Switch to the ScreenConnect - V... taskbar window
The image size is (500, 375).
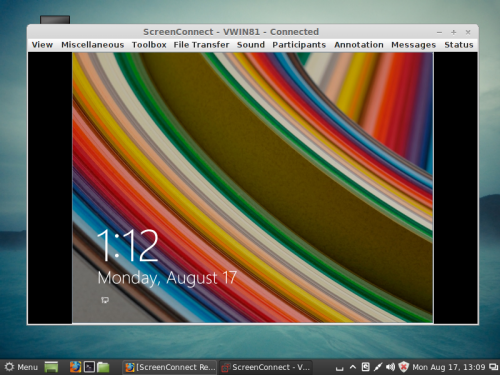pyautogui.click(x=266, y=367)
